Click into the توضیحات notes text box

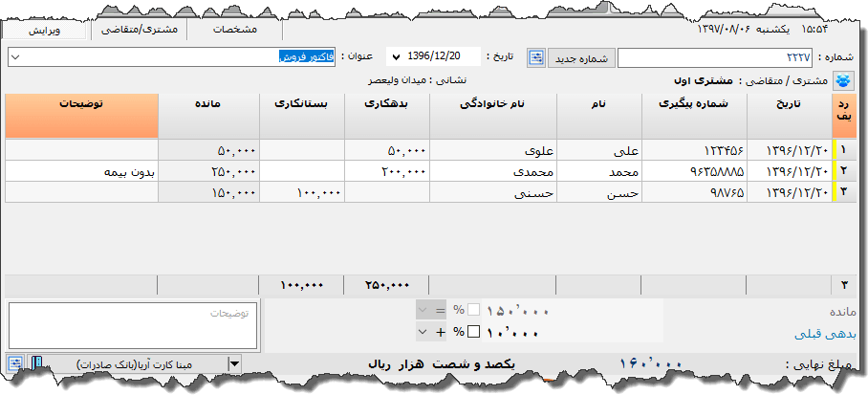133,326
